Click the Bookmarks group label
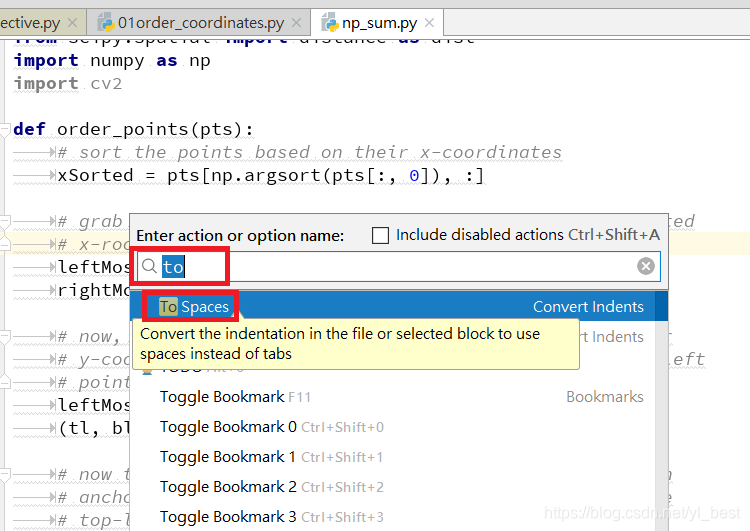This screenshot has width=750, height=531. pos(605,397)
